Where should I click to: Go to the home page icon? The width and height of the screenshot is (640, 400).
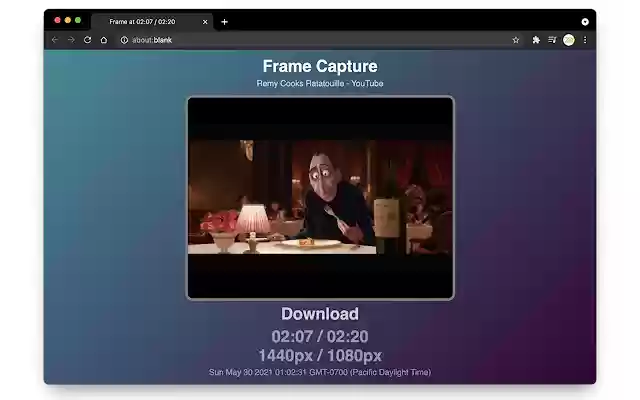(x=104, y=40)
